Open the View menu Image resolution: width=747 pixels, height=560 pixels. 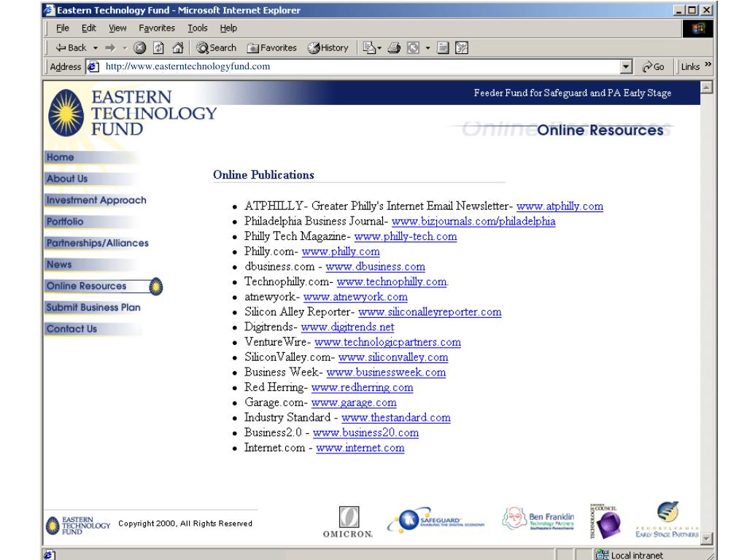[x=117, y=28]
